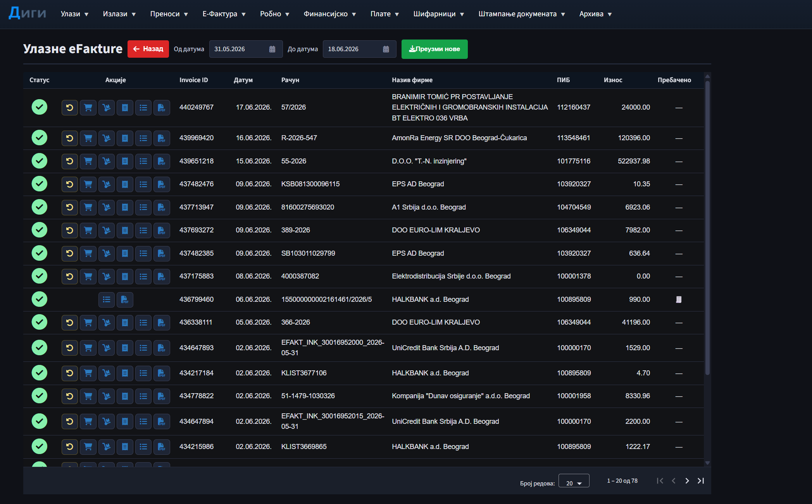Screen dimensions: 812x504
Task: Click the green Преузми нове button
Action: click(x=434, y=49)
